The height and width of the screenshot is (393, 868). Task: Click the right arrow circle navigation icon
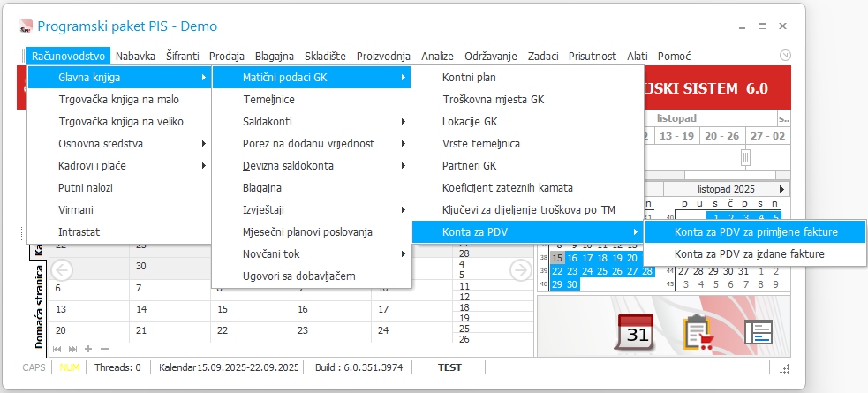520,270
